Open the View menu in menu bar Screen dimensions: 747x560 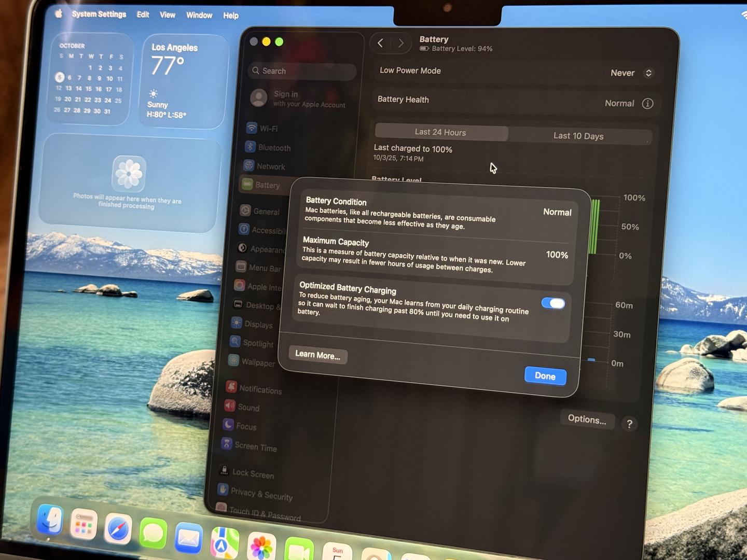[x=167, y=15]
